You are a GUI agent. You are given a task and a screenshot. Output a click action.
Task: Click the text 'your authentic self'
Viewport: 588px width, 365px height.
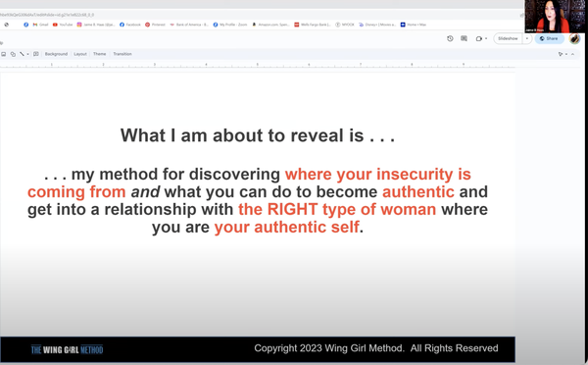pos(286,227)
